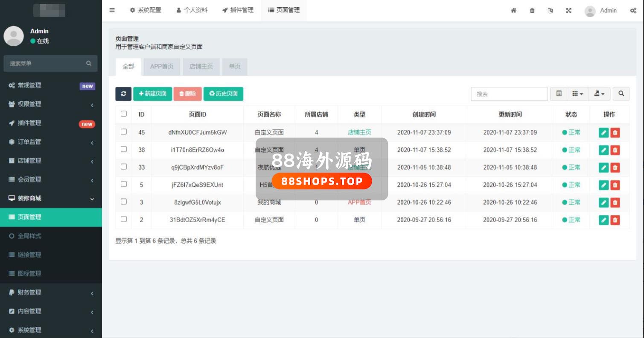Click the refresh icon button above table

coord(123,94)
